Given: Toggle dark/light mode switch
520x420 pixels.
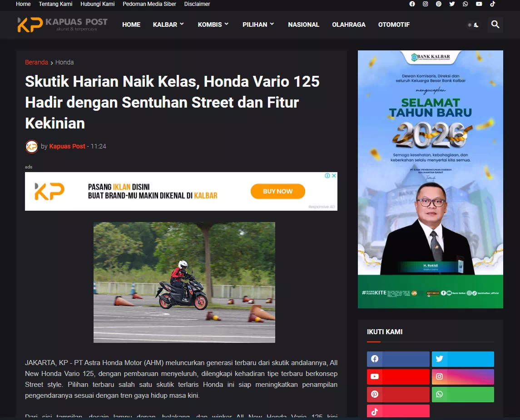Looking at the screenshot, I should click(x=473, y=25).
